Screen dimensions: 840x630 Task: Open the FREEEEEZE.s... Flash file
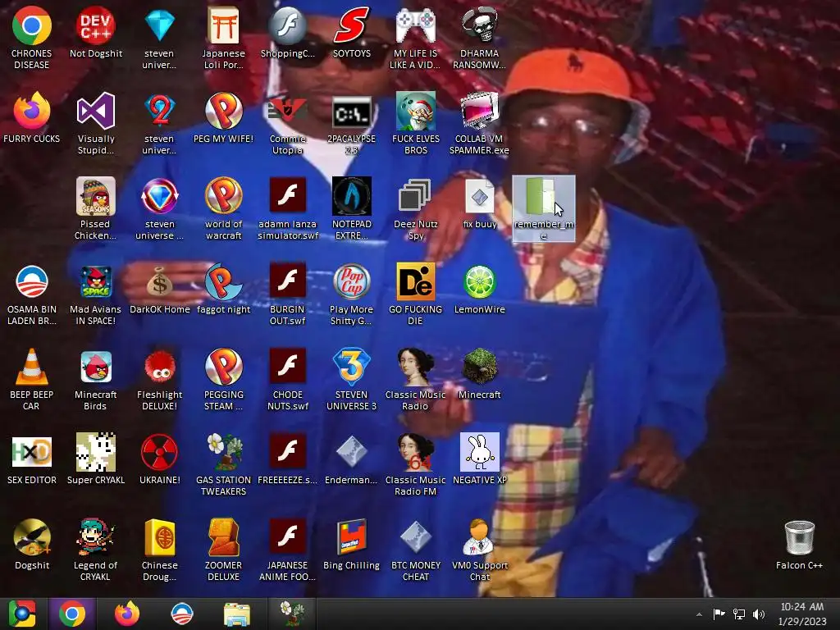(x=288, y=453)
